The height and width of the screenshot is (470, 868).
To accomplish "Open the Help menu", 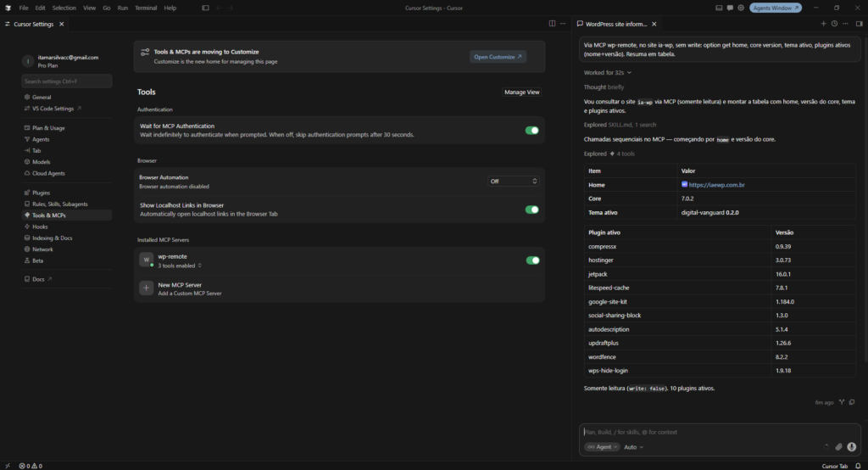I will coord(170,8).
